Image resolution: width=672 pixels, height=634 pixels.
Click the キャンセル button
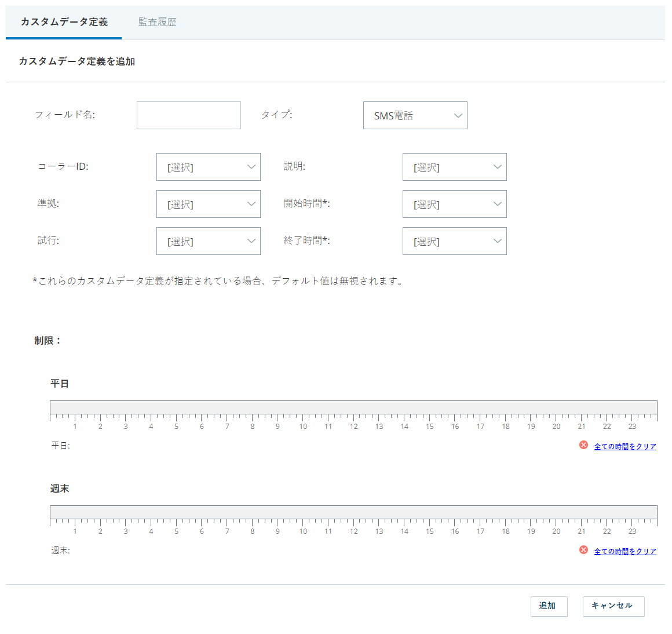coord(613,606)
